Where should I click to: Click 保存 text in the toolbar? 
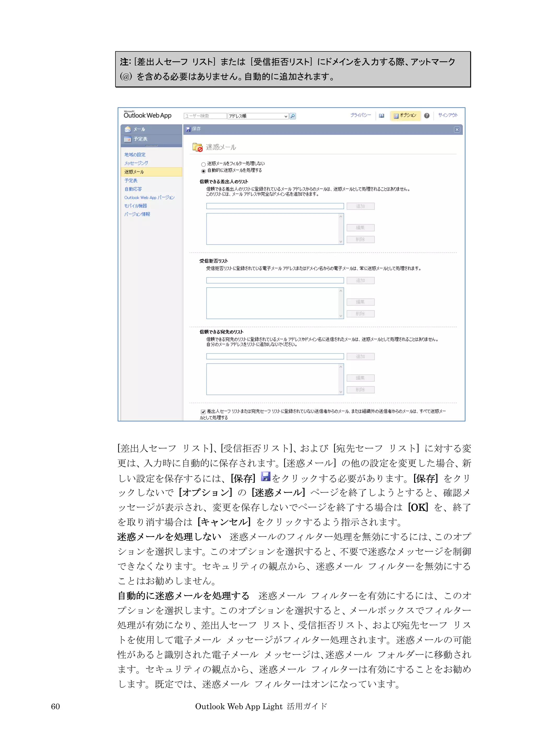196,129
